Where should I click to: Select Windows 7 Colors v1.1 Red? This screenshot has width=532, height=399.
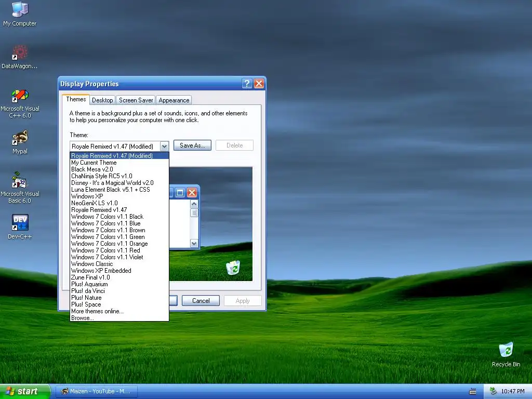[x=119, y=251]
